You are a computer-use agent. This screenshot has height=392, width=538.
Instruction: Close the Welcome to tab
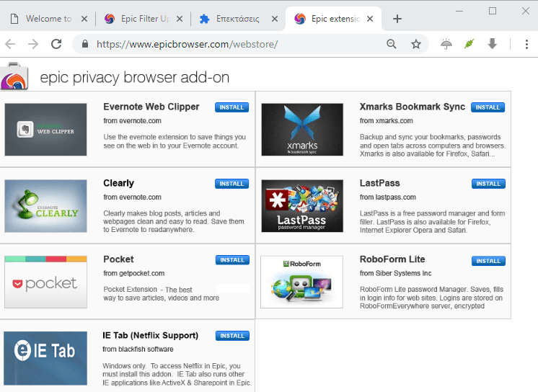coord(84,19)
